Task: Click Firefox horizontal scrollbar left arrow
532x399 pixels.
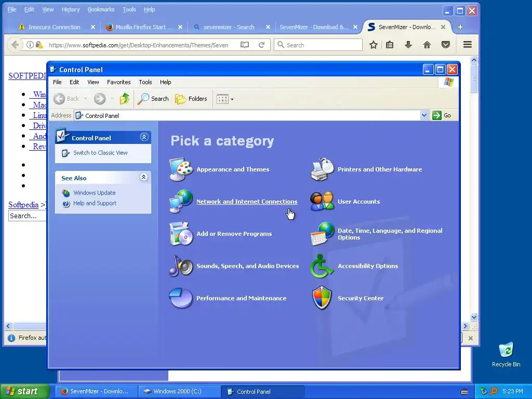Action: pos(8,326)
